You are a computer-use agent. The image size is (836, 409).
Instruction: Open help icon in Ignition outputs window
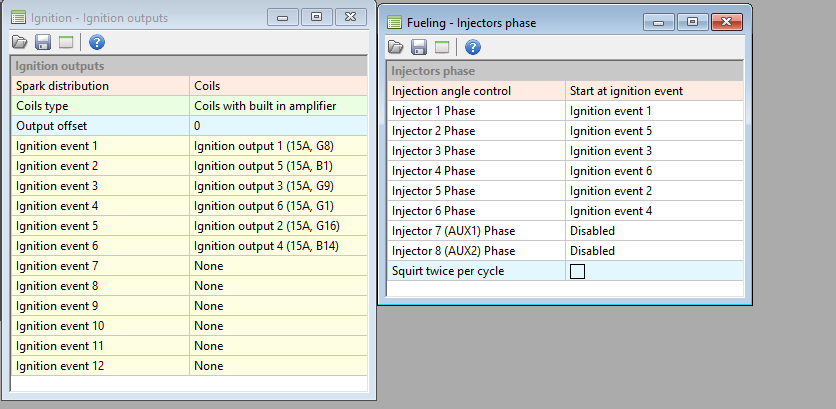click(x=97, y=42)
